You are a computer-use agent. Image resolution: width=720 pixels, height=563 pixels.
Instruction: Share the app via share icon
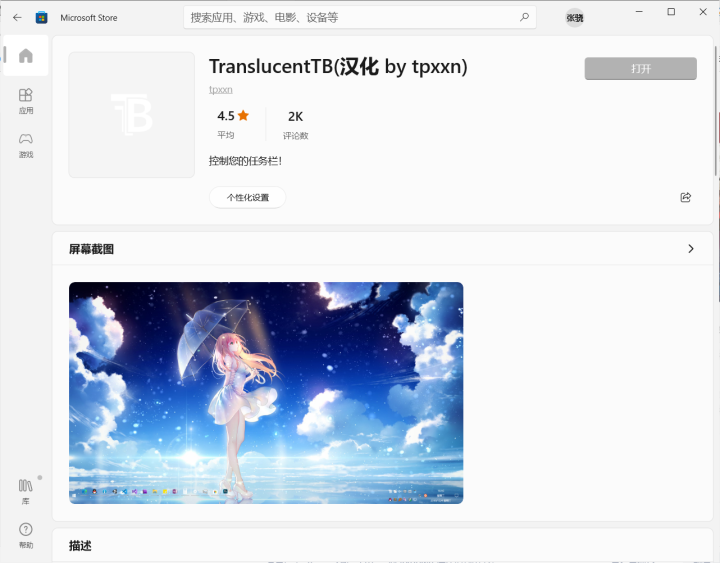tap(686, 197)
